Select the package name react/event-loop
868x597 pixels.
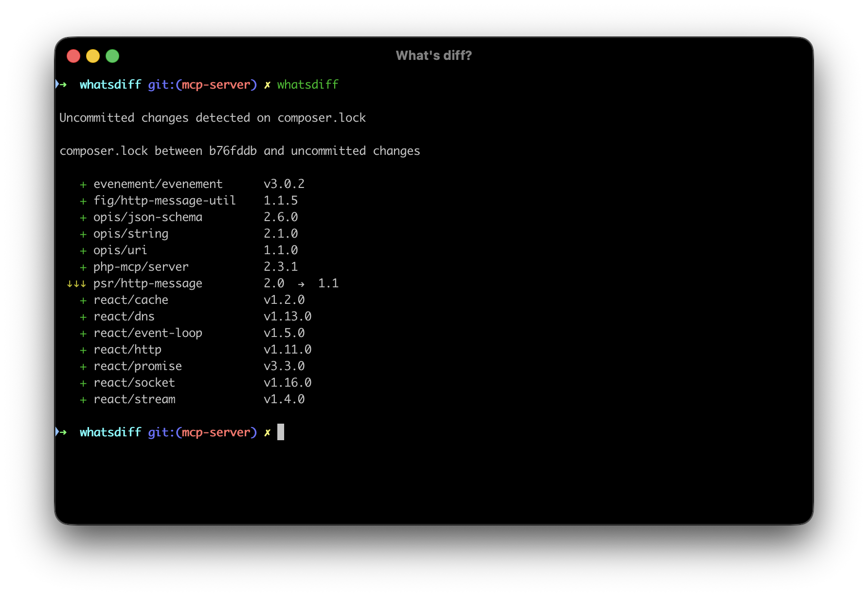coord(148,333)
